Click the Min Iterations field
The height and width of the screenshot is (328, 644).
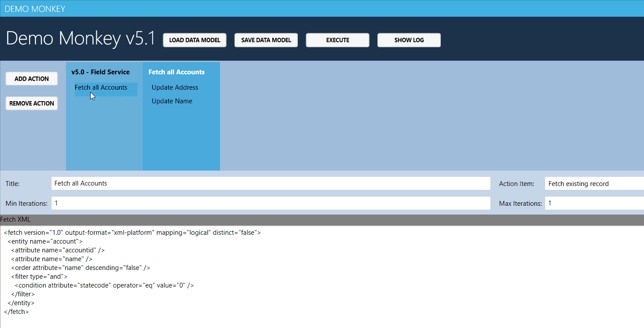271,203
